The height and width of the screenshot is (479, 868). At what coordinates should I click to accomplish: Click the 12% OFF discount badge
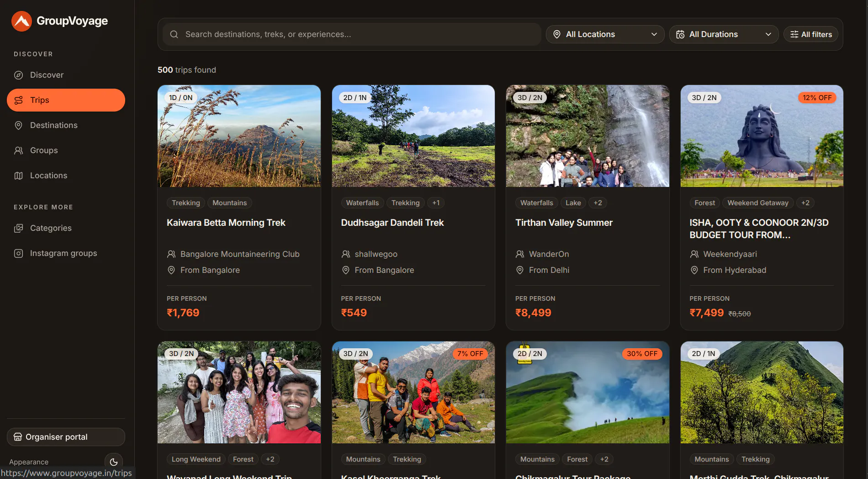tap(817, 98)
